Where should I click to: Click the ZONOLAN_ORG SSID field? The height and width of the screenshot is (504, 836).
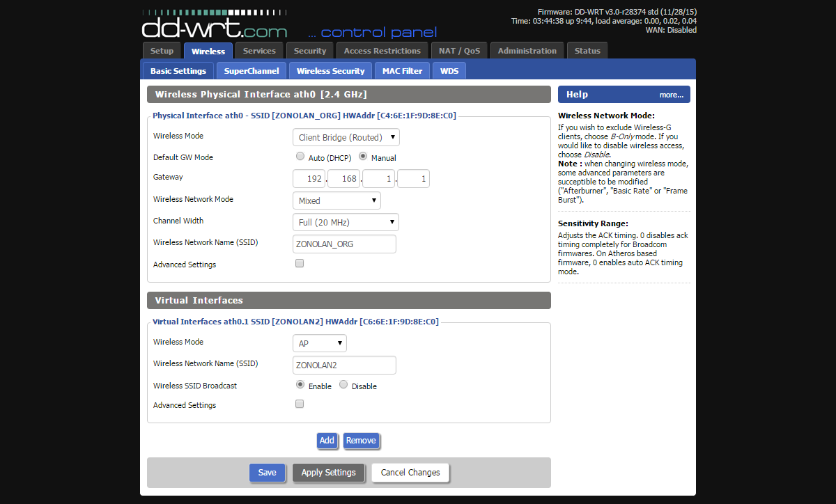(x=344, y=244)
